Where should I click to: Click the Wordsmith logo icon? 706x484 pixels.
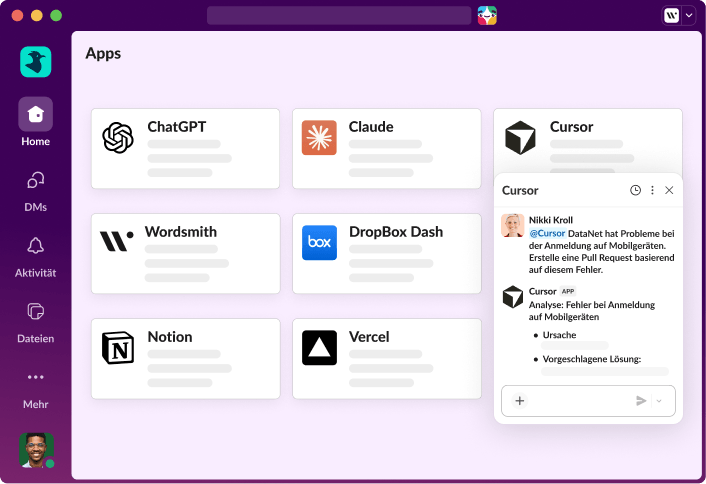click(117, 241)
